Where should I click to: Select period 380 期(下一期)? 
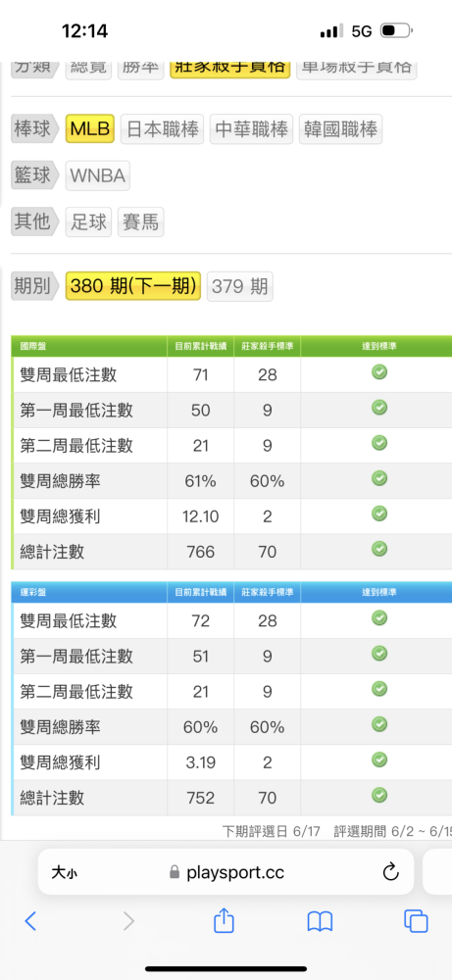pos(133,286)
